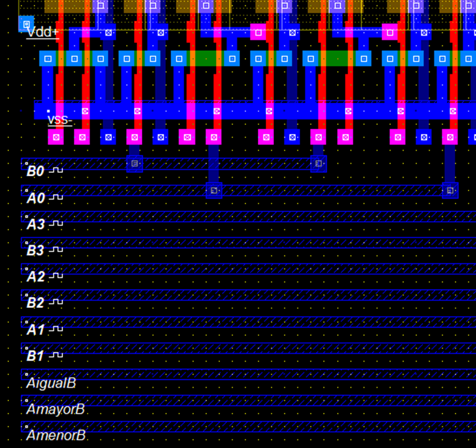476x448 pixels.
Task: Click the clock pulse symbol beside B3
Action: click(56, 249)
